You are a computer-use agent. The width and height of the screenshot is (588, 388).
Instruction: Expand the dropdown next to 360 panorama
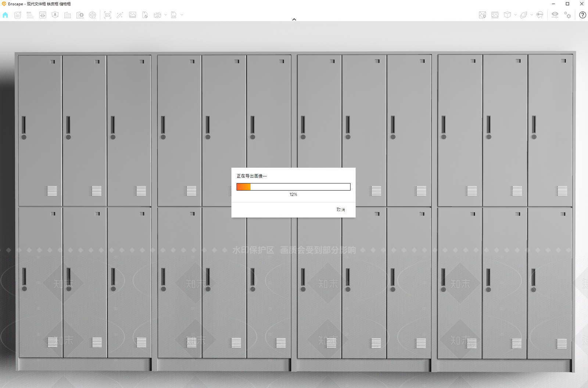(x=165, y=15)
